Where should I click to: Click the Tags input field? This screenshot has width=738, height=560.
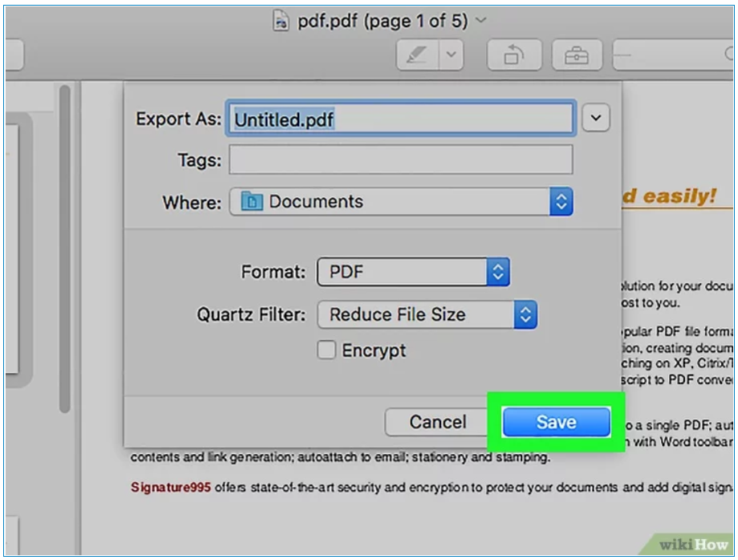click(401, 160)
